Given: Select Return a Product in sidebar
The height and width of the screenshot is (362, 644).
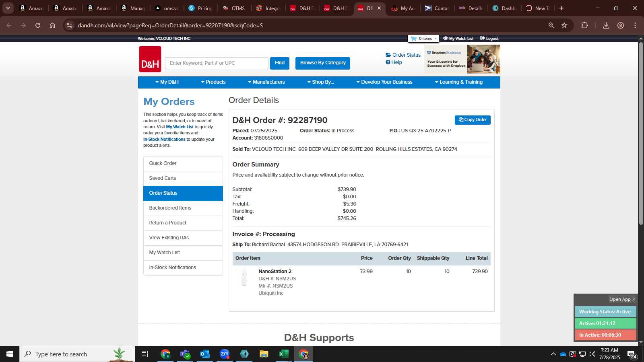Looking at the screenshot, I should (183, 223).
